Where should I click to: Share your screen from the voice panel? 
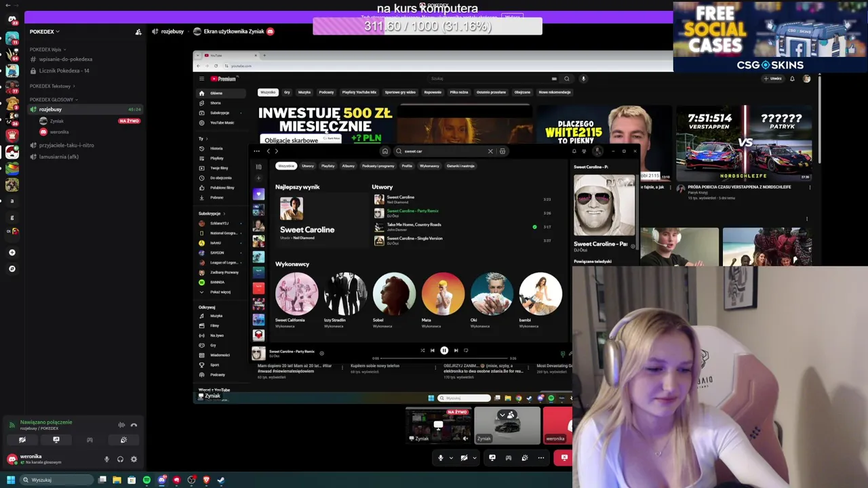(x=56, y=440)
